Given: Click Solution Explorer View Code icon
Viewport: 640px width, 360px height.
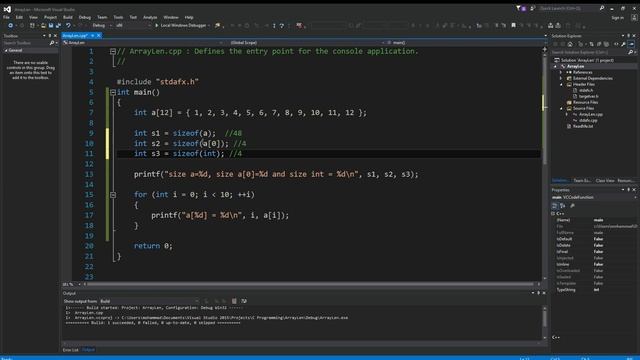Looking at the screenshot, I should click(x=616, y=44).
